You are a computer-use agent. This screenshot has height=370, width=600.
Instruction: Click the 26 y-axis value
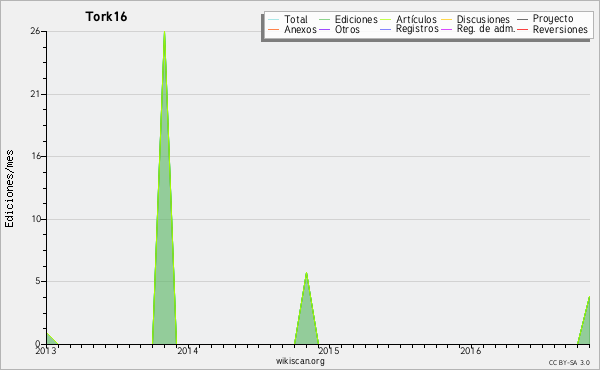click(35, 31)
